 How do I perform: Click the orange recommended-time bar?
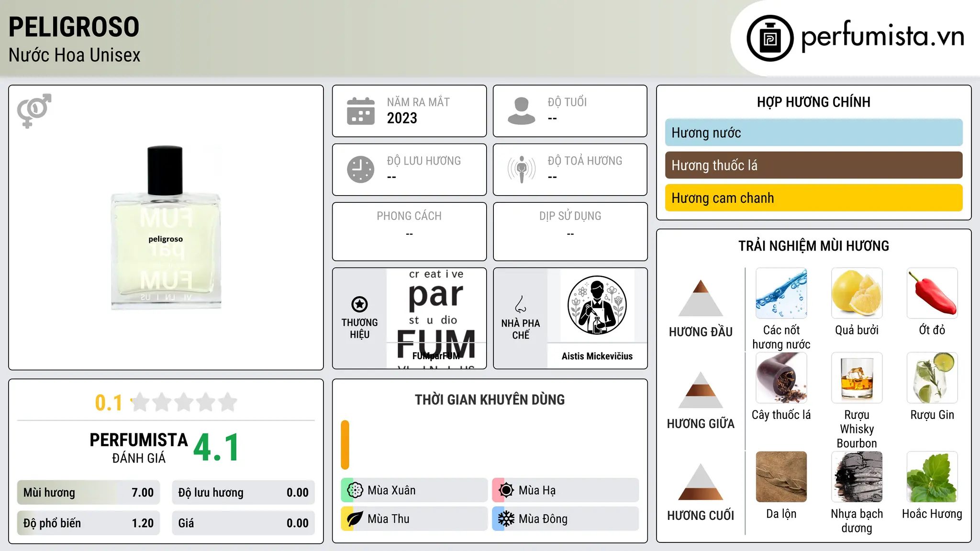345,445
